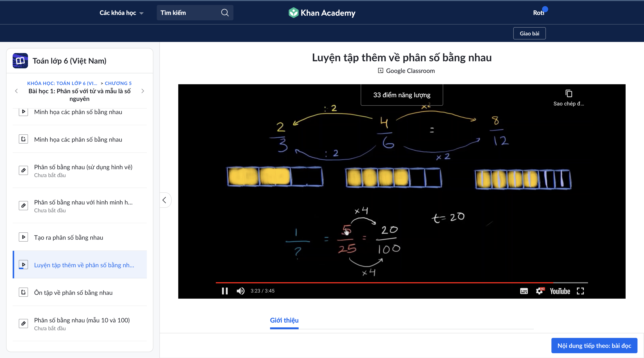Open Tạo ra phân số bằng nhau video
Image resolution: width=644 pixels, height=358 pixels.
pyautogui.click(x=68, y=237)
